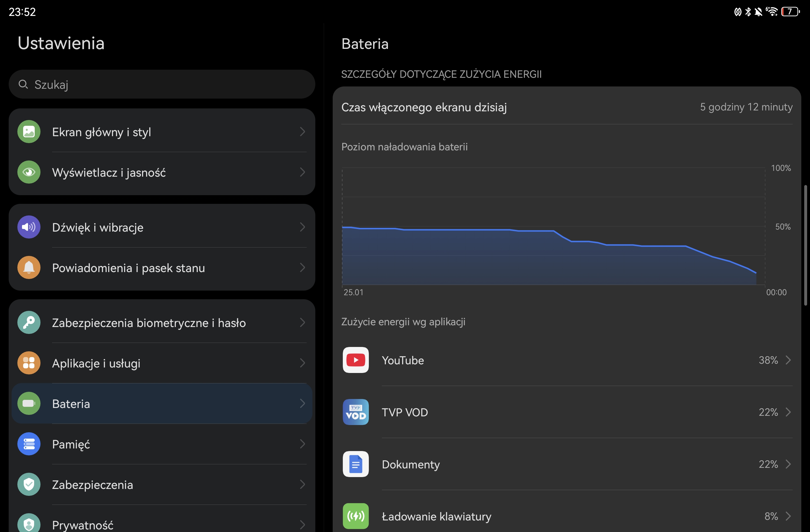Expand YouTube energy usage details chevron

tap(788, 360)
